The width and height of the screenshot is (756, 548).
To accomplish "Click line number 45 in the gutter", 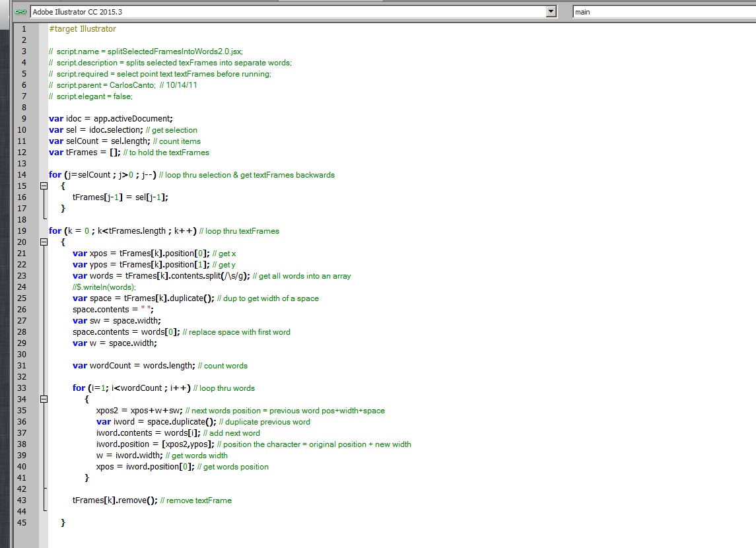I will coord(22,522).
